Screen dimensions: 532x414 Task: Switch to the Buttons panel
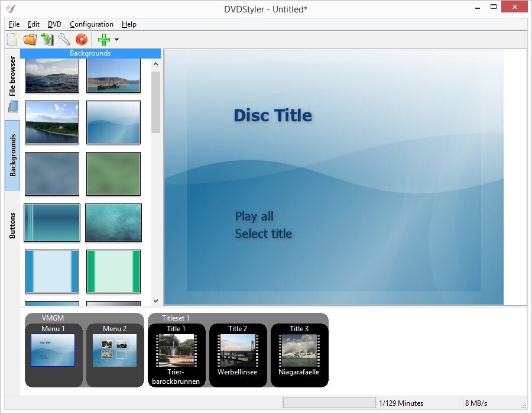coord(12,225)
